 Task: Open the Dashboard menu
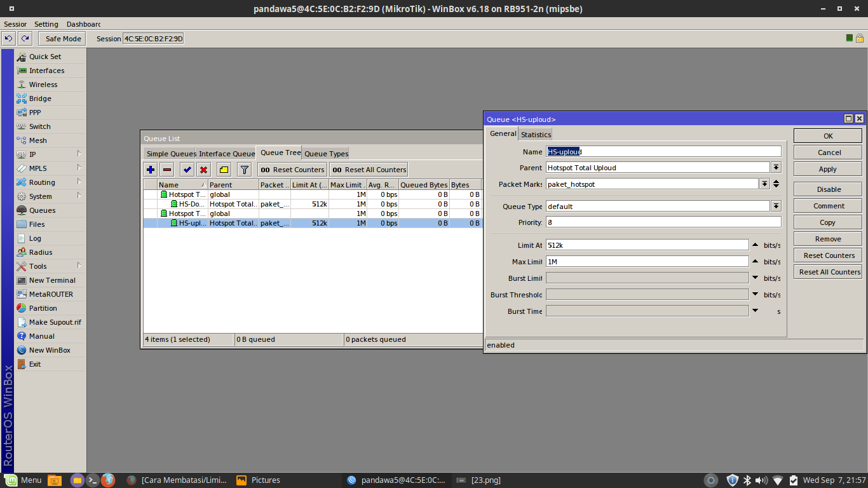(x=84, y=24)
